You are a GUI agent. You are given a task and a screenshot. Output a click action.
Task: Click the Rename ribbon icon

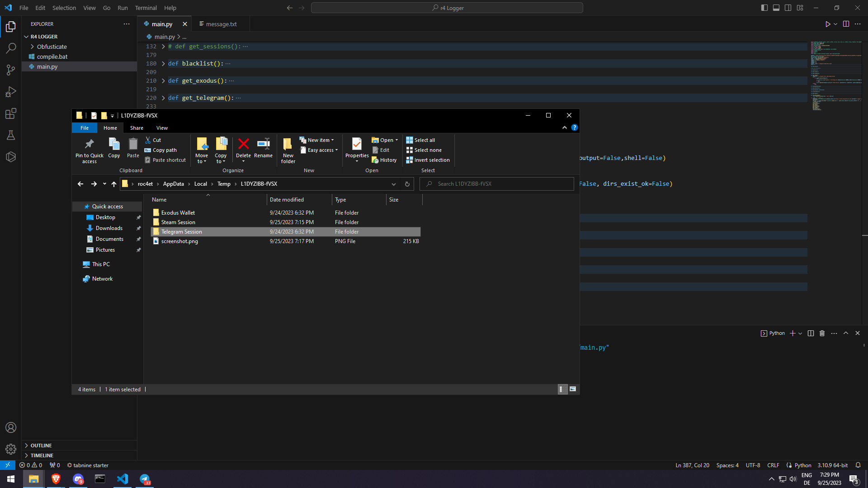tap(263, 144)
